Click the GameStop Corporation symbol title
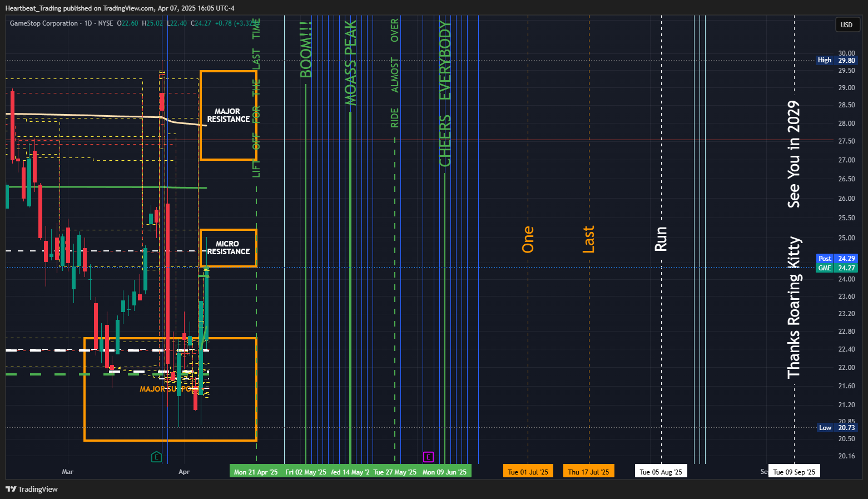The image size is (868, 499). click(x=44, y=23)
